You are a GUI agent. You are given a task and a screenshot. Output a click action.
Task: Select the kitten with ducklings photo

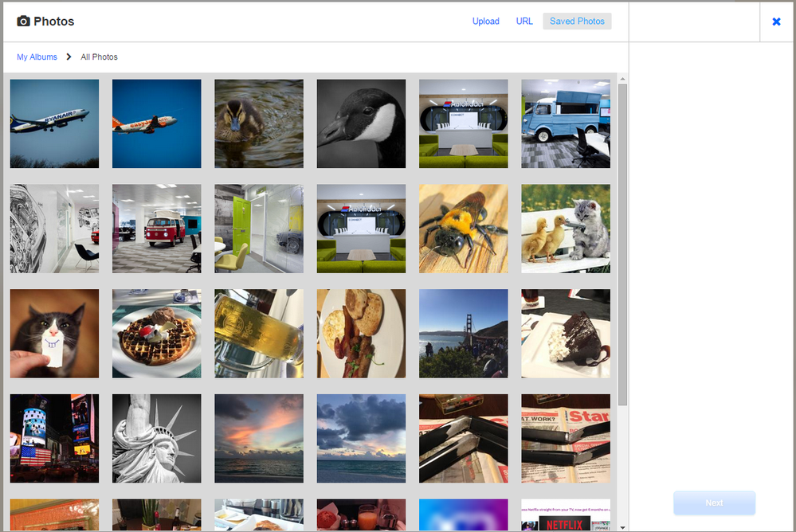point(566,229)
